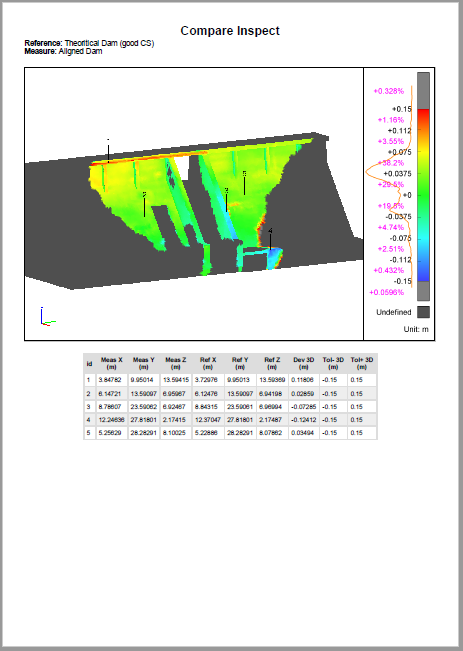463x651 pixels.
Task: Click the +38.2% histogram percentage label
Action: point(391,163)
